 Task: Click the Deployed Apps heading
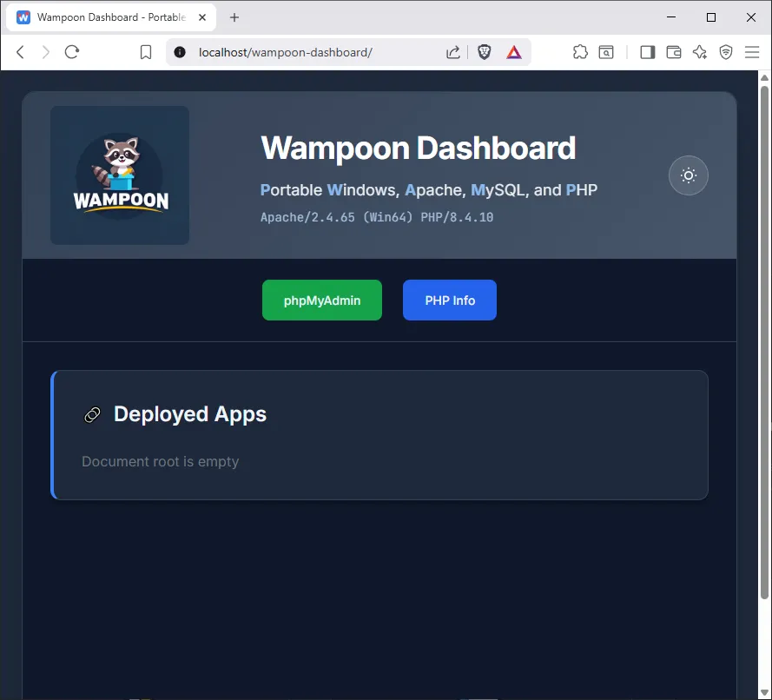[x=190, y=414]
